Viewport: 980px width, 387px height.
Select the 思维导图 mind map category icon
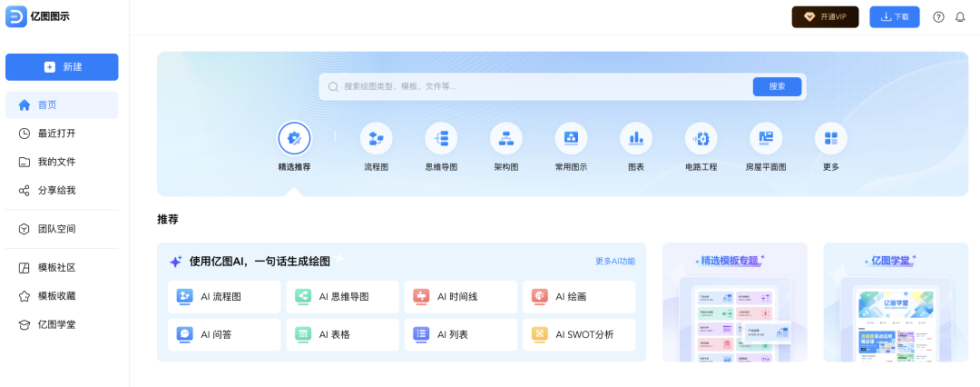point(441,138)
